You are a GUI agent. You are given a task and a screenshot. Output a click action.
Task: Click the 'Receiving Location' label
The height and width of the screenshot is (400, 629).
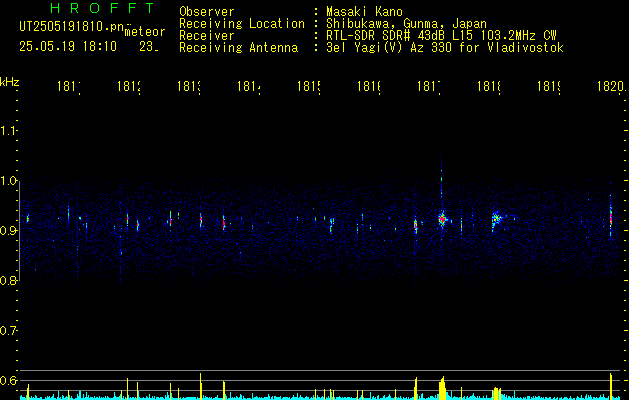click(242, 24)
